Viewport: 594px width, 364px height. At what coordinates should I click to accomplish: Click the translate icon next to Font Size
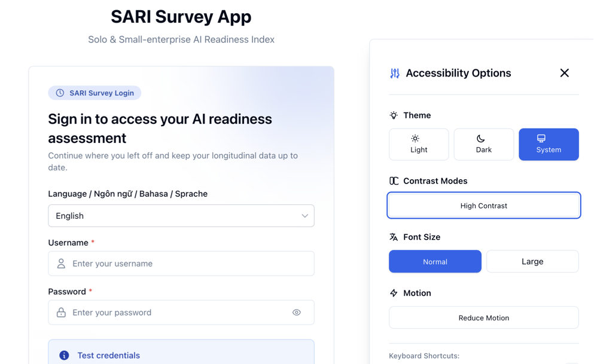[394, 237]
